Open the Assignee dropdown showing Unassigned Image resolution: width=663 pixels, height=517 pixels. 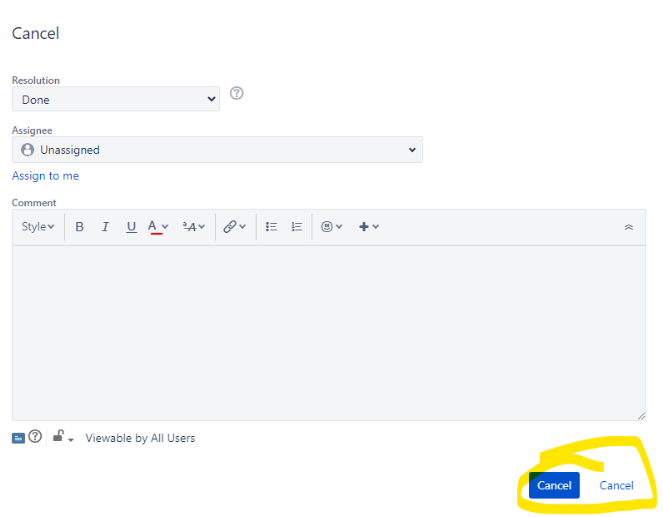(217, 150)
